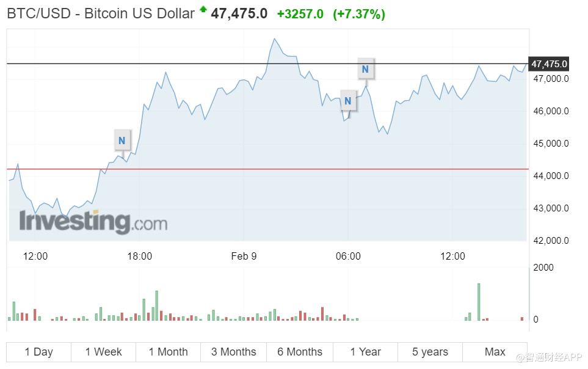588x369 pixels.
Task: Click the green up arrow beside the title
Action: point(203,10)
